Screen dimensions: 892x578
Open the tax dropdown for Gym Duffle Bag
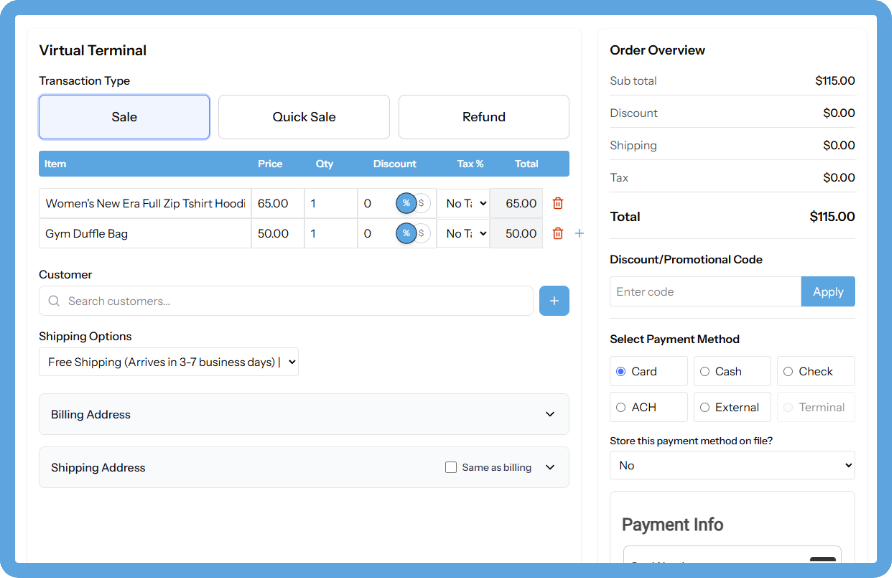click(x=463, y=233)
